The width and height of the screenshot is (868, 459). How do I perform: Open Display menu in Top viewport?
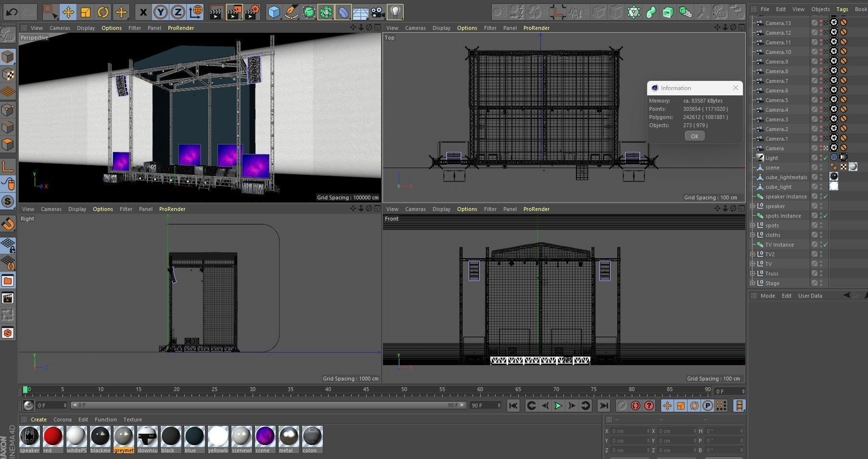[x=441, y=28]
